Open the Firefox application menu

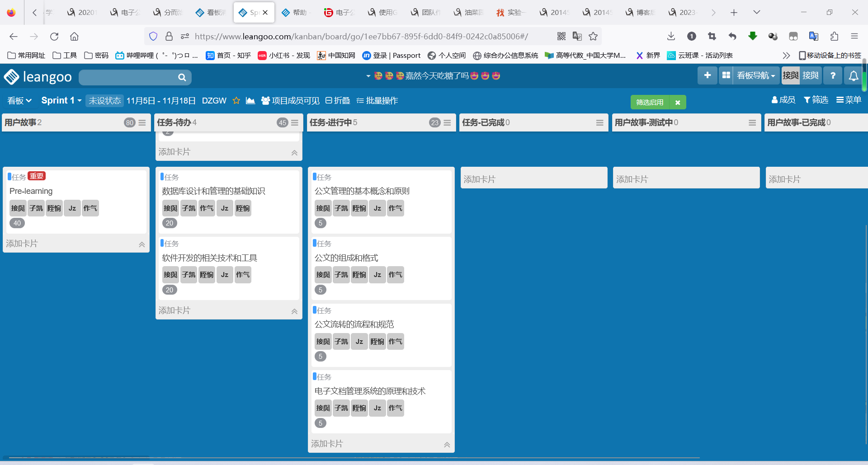point(854,36)
